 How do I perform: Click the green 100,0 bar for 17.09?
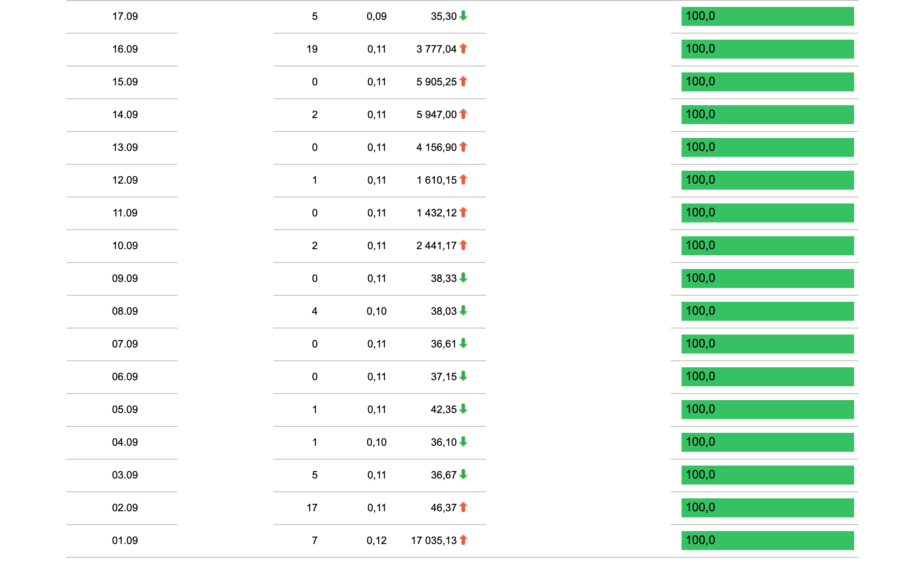click(767, 16)
